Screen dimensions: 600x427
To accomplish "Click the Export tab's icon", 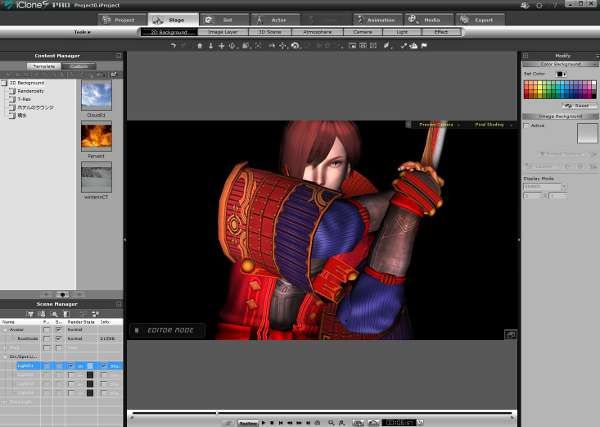I will tap(464, 19).
